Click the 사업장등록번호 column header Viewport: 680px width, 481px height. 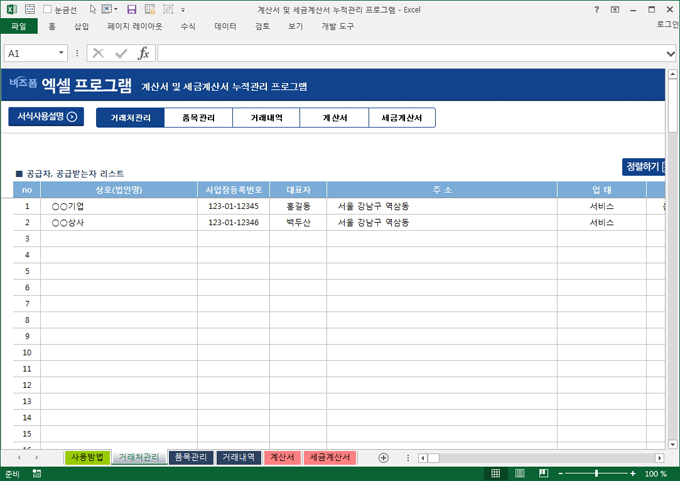[x=233, y=190]
